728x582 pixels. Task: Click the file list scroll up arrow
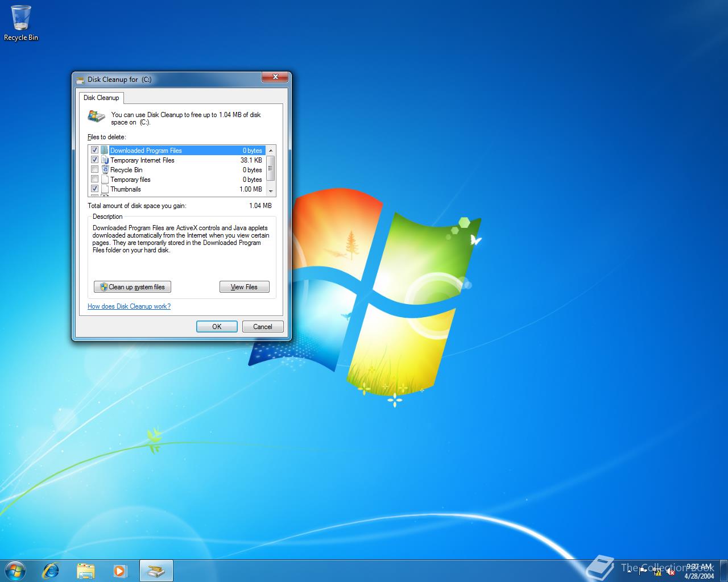[x=271, y=151]
